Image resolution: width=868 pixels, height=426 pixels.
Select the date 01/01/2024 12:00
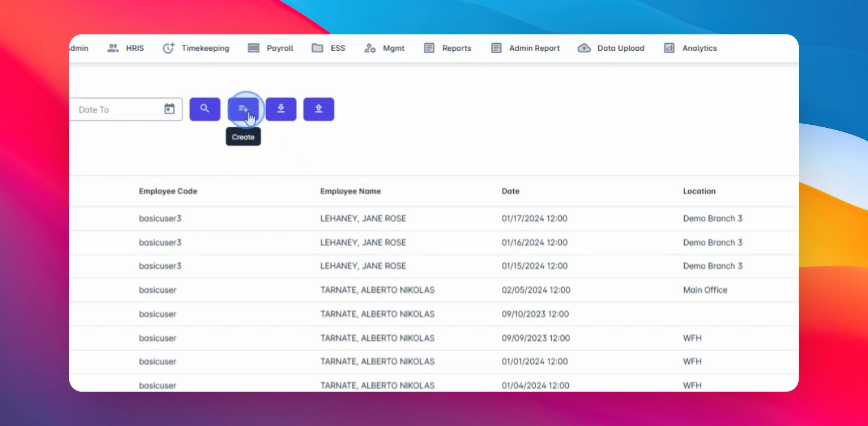coord(535,362)
